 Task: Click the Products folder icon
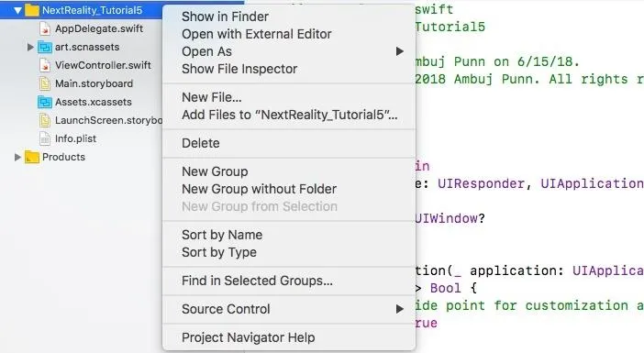coord(31,157)
